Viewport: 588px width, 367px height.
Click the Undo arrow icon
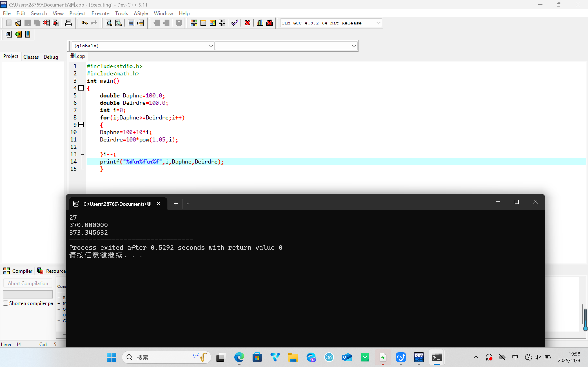84,23
